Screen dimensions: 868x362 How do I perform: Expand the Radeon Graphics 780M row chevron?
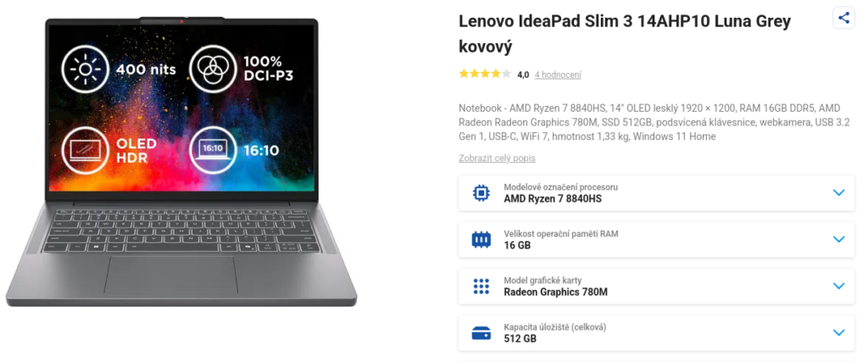point(838,287)
